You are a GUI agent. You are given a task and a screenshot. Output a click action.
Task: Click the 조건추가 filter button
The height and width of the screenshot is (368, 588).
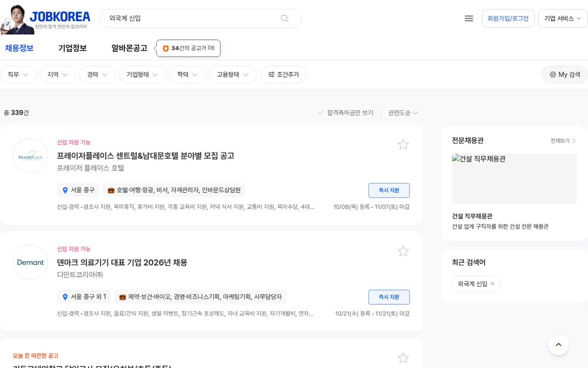(x=283, y=75)
